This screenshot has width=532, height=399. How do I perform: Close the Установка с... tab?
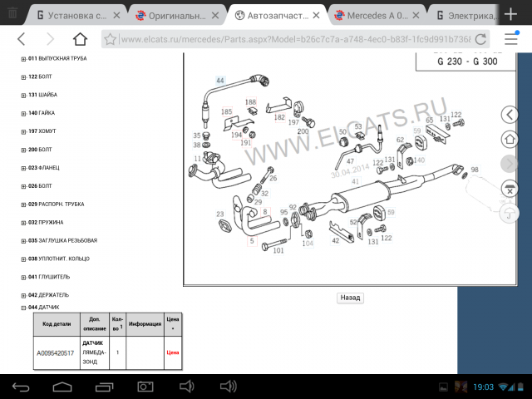(x=116, y=15)
